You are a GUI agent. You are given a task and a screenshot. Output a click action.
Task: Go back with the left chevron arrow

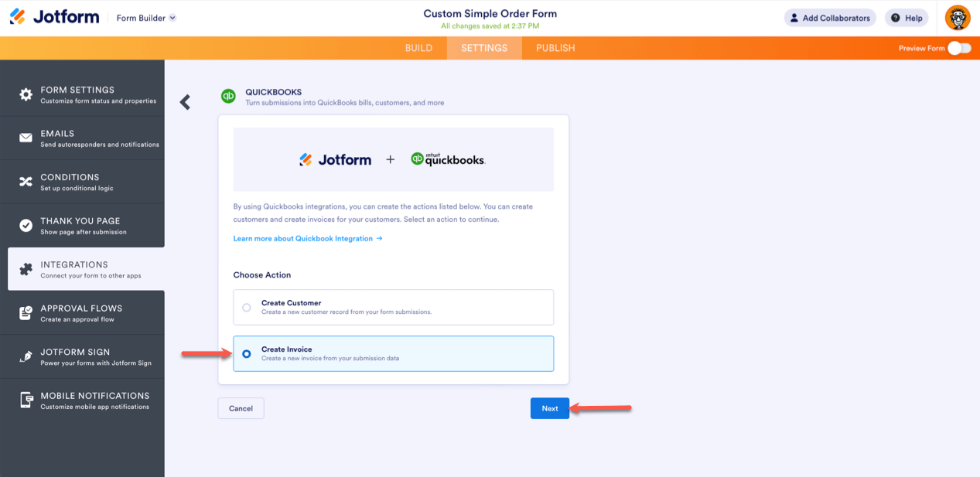[x=185, y=102]
